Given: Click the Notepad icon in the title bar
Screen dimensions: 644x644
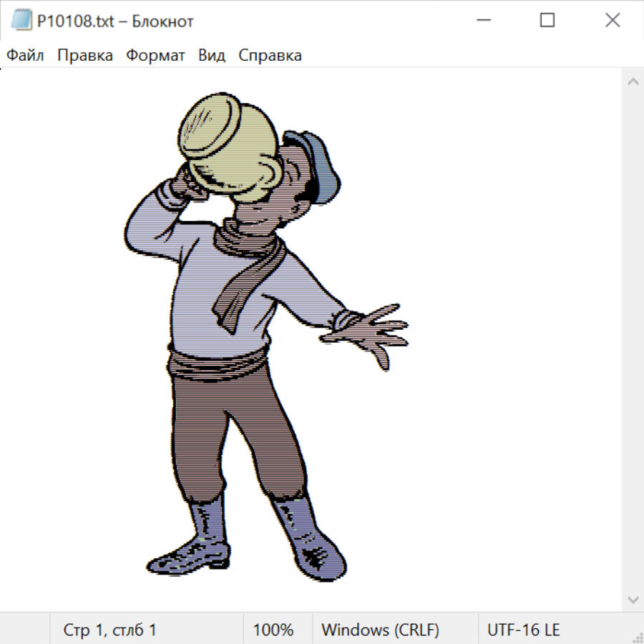Looking at the screenshot, I should (x=20, y=21).
